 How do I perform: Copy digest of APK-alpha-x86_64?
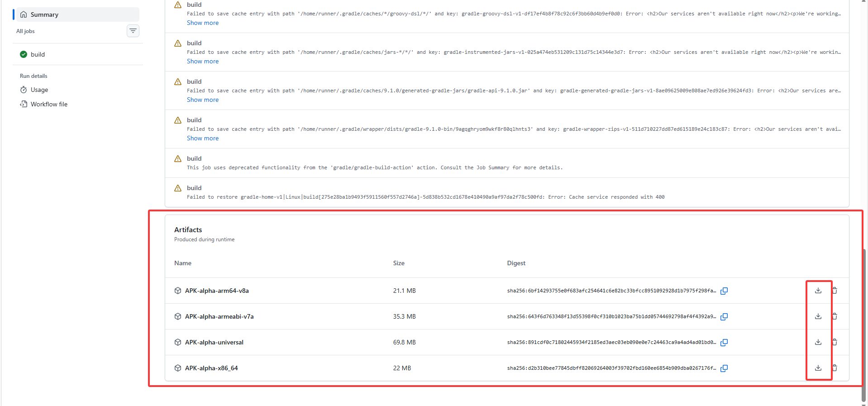[724, 368]
